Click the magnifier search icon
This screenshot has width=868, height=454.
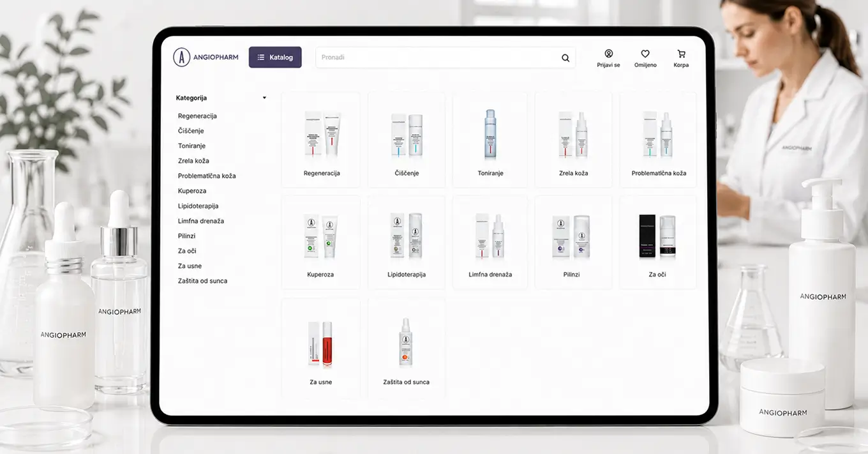(565, 57)
